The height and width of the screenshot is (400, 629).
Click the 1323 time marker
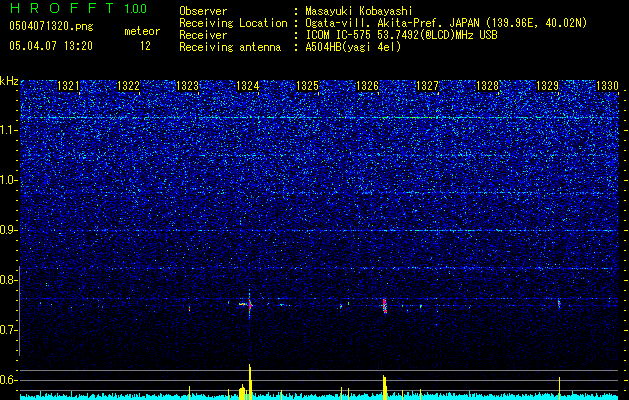click(x=188, y=86)
